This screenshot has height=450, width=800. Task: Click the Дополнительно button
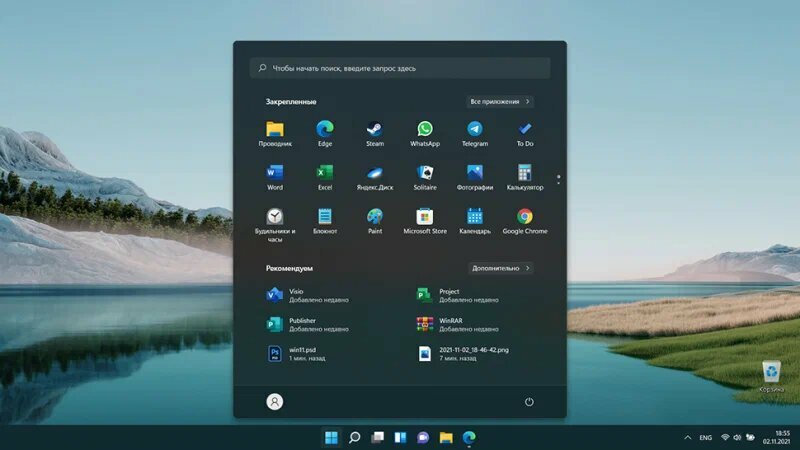coord(501,268)
